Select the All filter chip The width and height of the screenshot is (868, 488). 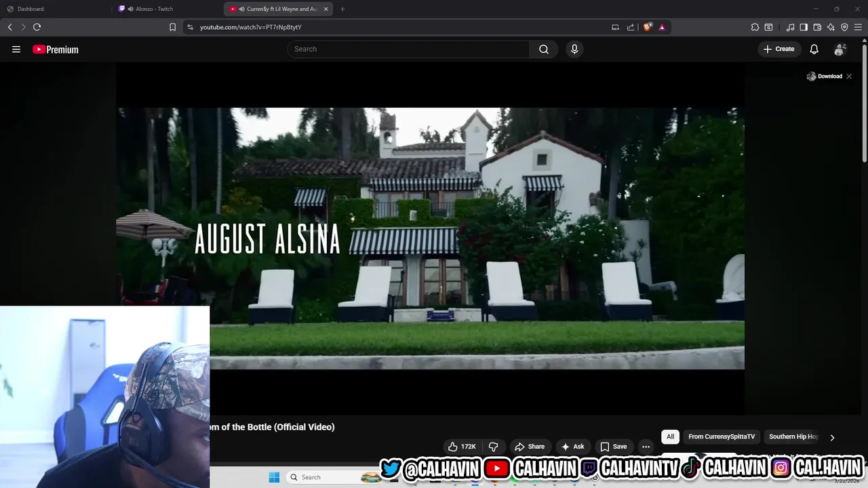pyautogui.click(x=670, y=436)
